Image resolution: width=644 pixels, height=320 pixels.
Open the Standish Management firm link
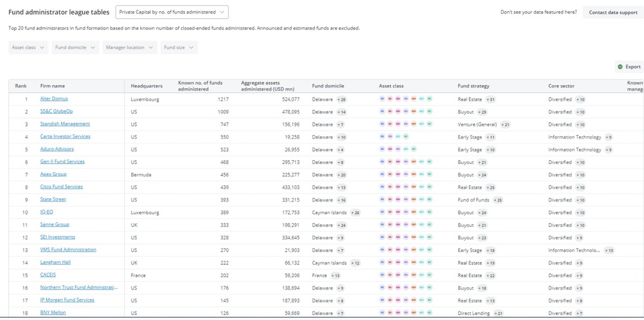pyautogui.click(x=65, y=124)
